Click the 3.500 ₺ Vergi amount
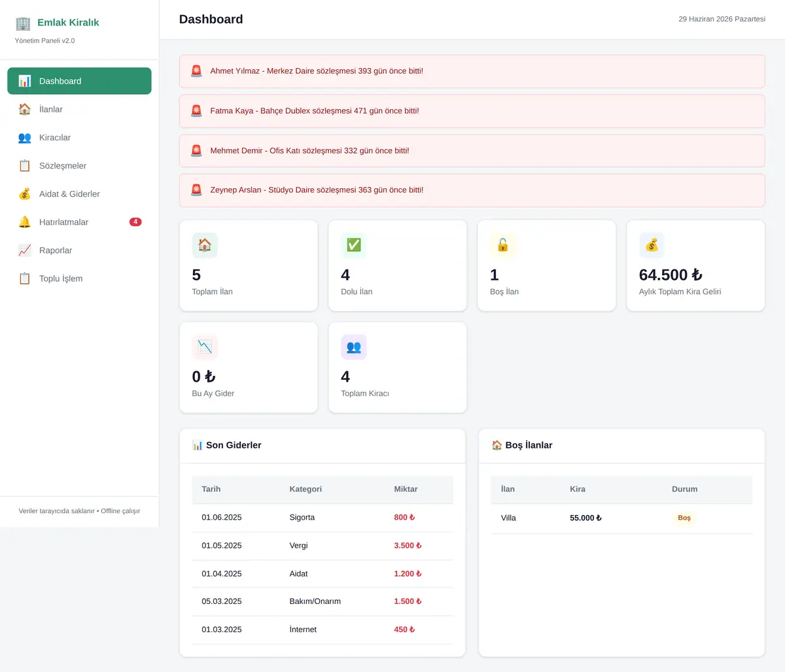Viewport: 785px width, 672px height. pos(408,545)
